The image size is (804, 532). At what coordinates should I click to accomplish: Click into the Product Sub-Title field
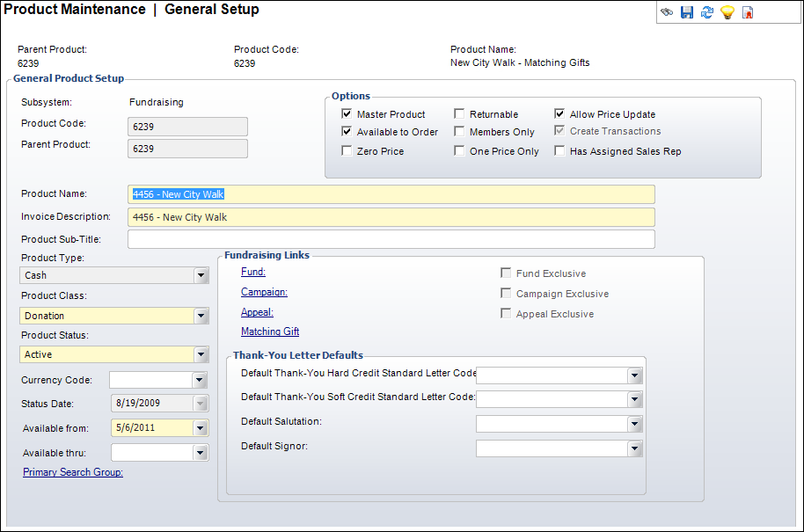[x=391, y=239]
